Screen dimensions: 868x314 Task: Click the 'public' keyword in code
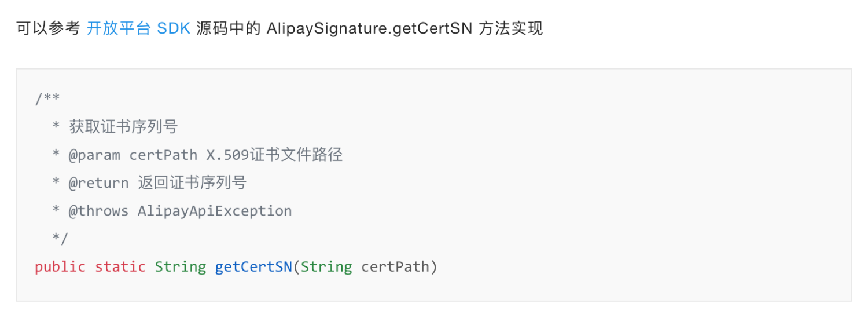60,266
